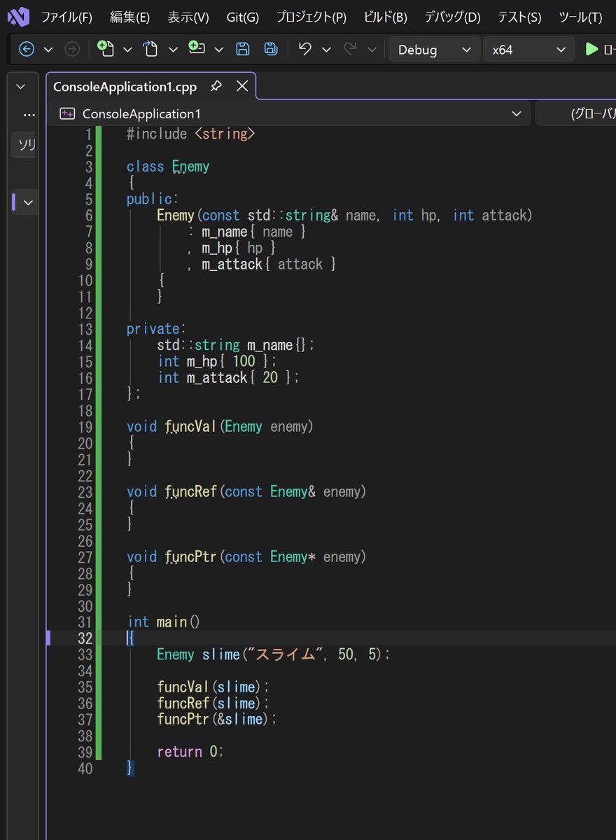Click line number 32 in the gutter
This screenshot has width=616, height=840.
[85, 638]
